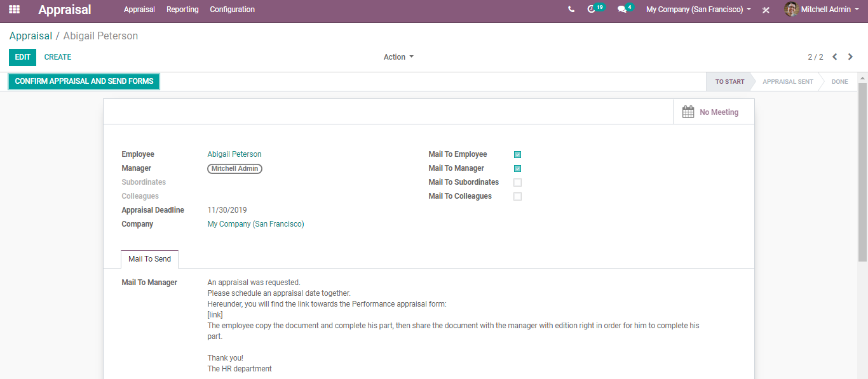
Task: Click the Employee field label
Action: tap(138, 154)
